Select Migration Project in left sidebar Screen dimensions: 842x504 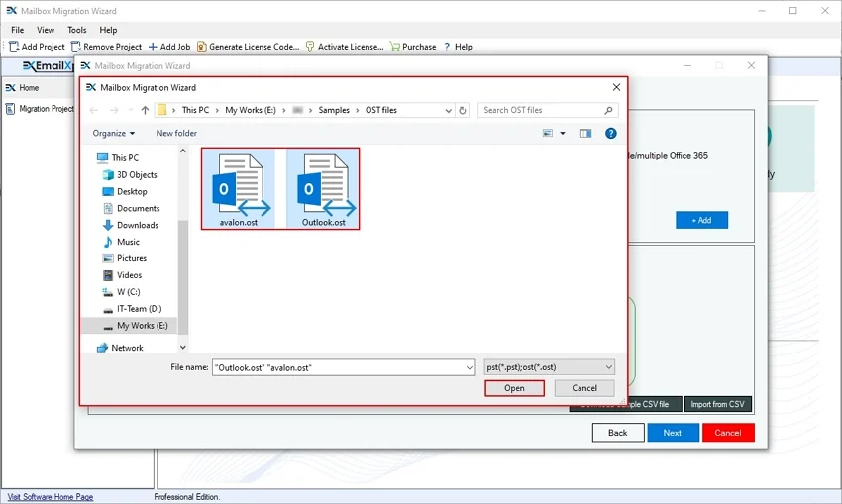(40, 108)
